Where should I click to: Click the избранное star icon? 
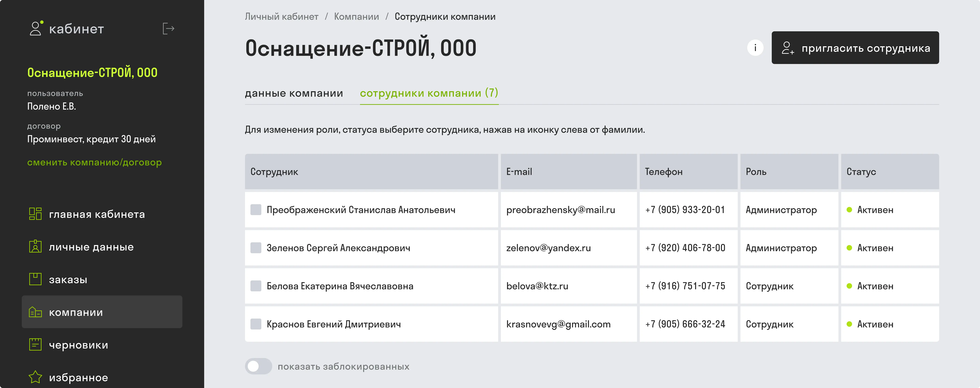(35, 377)
